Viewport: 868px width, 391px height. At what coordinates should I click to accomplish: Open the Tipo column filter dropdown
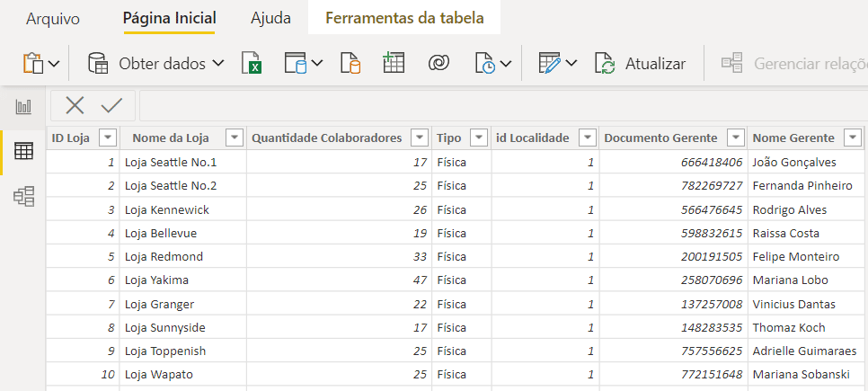(478, 138)
